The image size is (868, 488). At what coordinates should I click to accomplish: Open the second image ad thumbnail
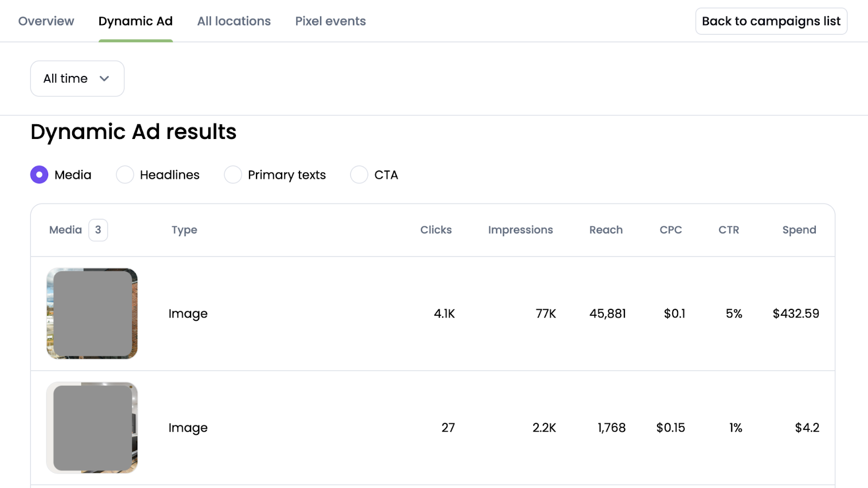[x=92, y=428]
